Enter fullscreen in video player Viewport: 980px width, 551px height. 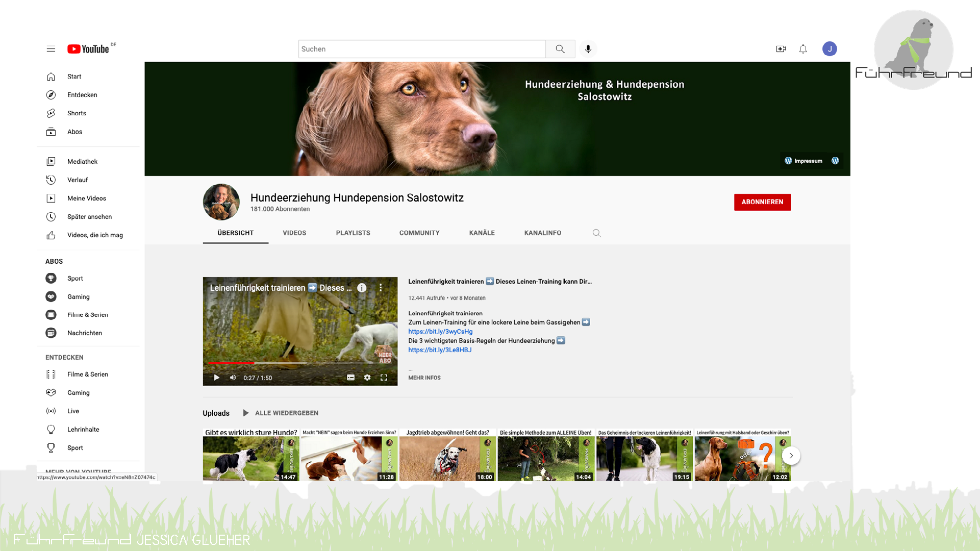point(384,378)
